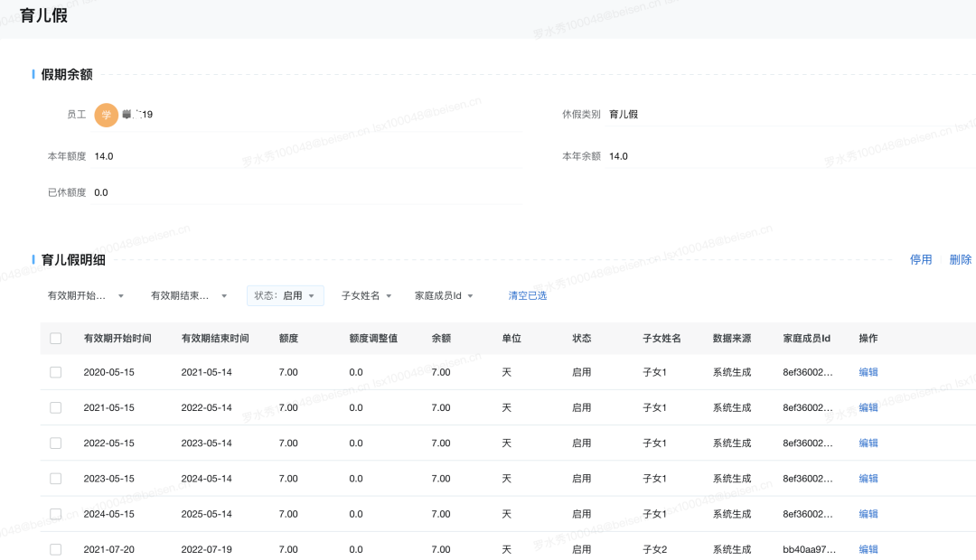
Task: Click the 清空已选 link to clear filters
Action: [x=526, y=295]
